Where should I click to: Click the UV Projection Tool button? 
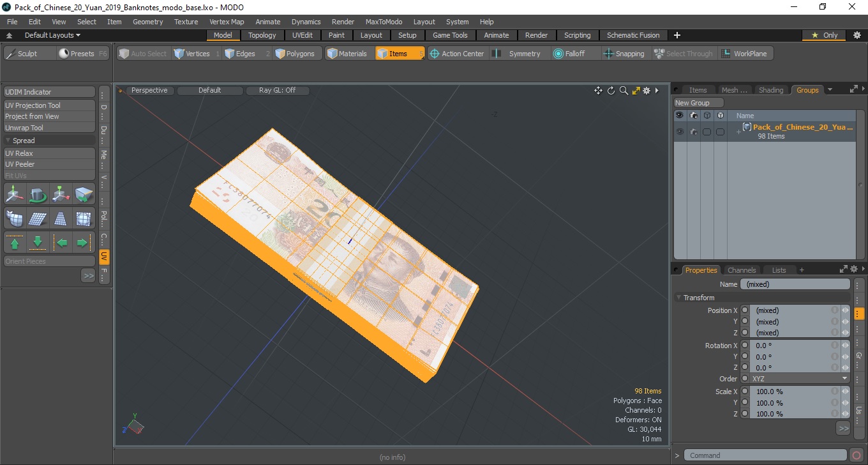point(49,105)
